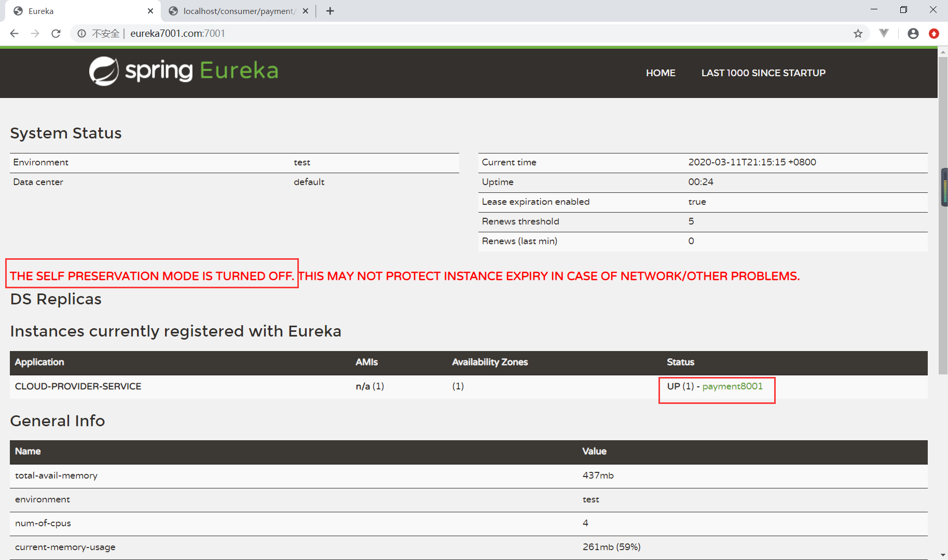
Task: Click the scrollbar down arrow
Action: tap(943, 555)
